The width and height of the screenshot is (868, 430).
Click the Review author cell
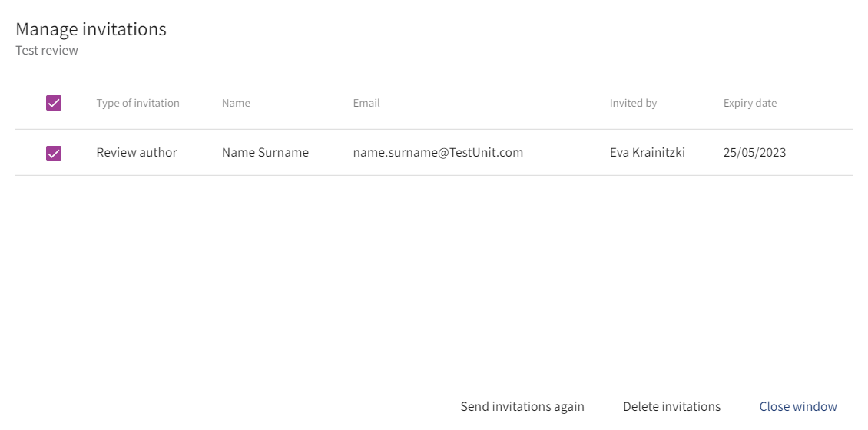pyautogui.click(x=137, y=152)
